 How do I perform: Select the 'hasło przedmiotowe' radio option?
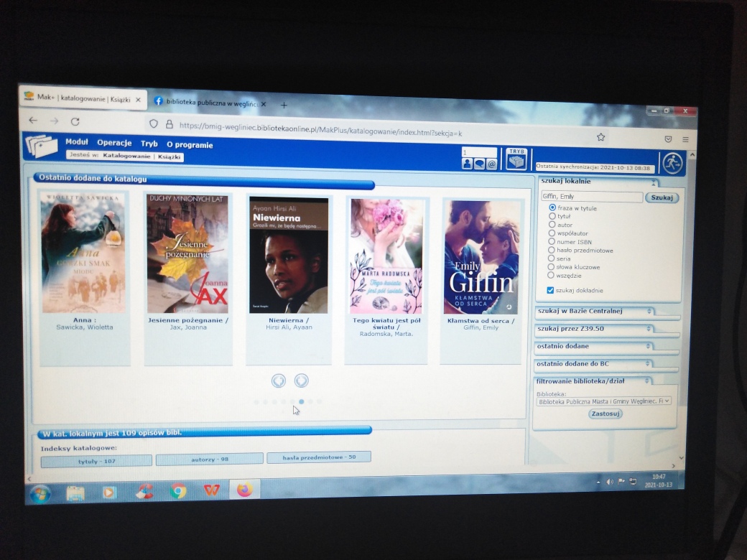coord(551,250)
